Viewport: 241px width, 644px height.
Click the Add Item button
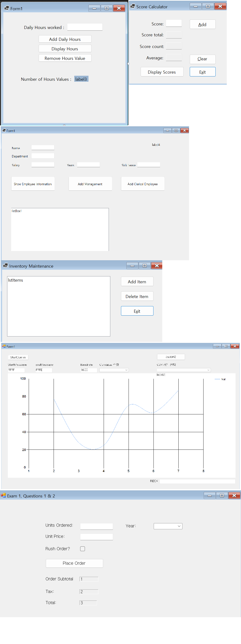point(137,281)
